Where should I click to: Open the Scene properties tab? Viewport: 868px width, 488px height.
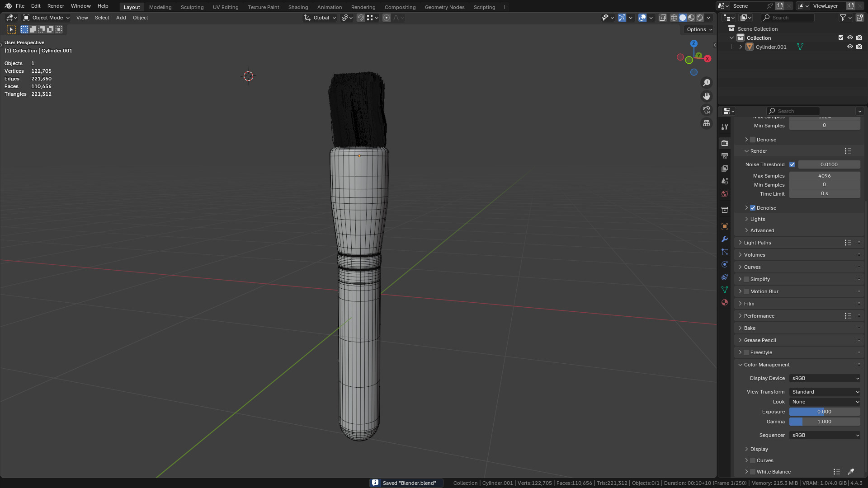[725, 181]
